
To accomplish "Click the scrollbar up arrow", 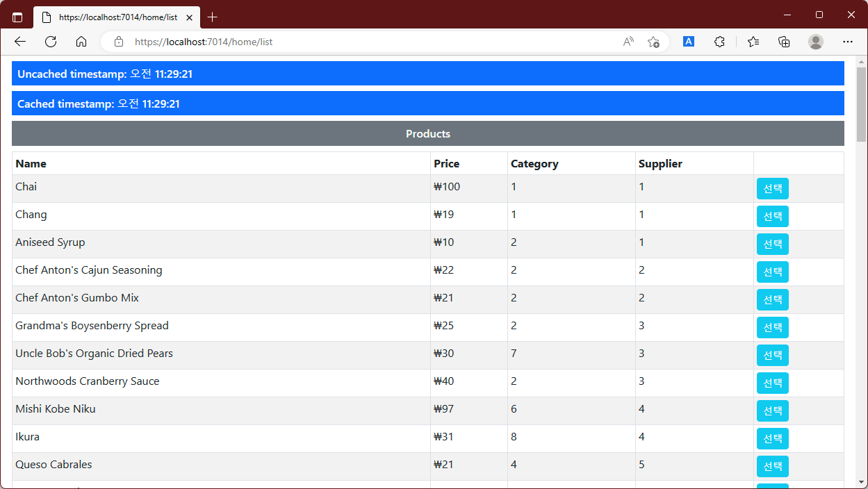I will [862, 61].
